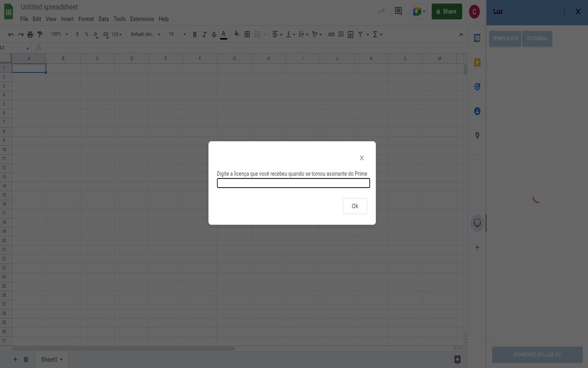Viewport: 588px width, 368px height.
Task: Decrease decimal places icon
Action: point(96,34)
